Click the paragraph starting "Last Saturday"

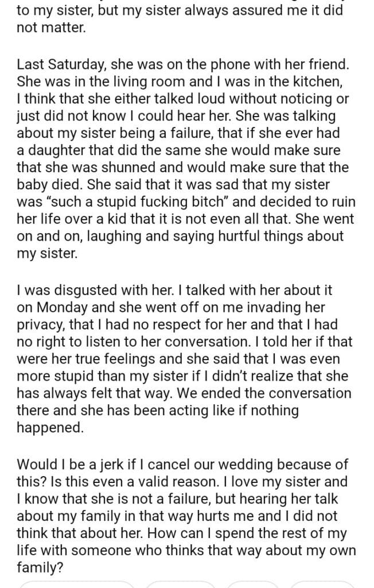click(x=184, y=157)
